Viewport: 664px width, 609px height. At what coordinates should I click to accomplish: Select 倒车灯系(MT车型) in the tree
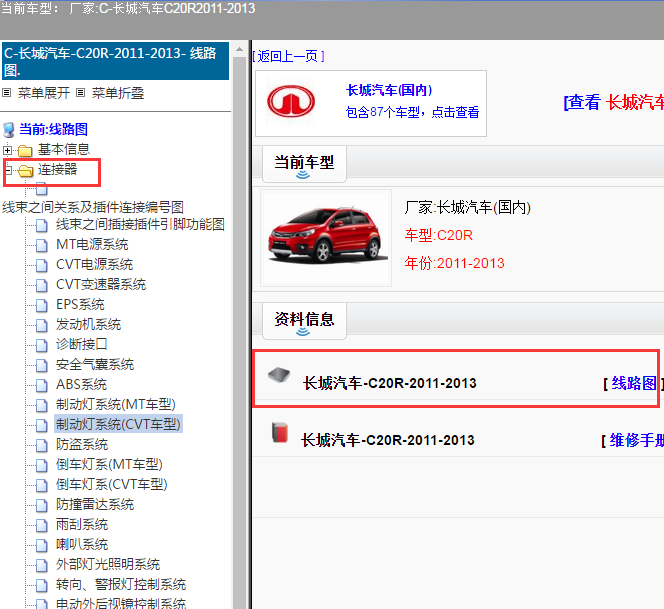(x=109, y=465)
